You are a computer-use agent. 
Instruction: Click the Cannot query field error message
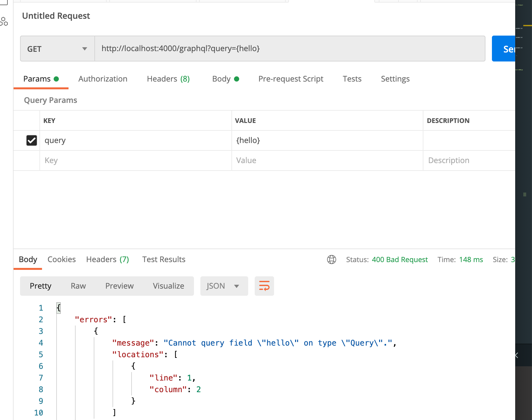coord(278,343)
